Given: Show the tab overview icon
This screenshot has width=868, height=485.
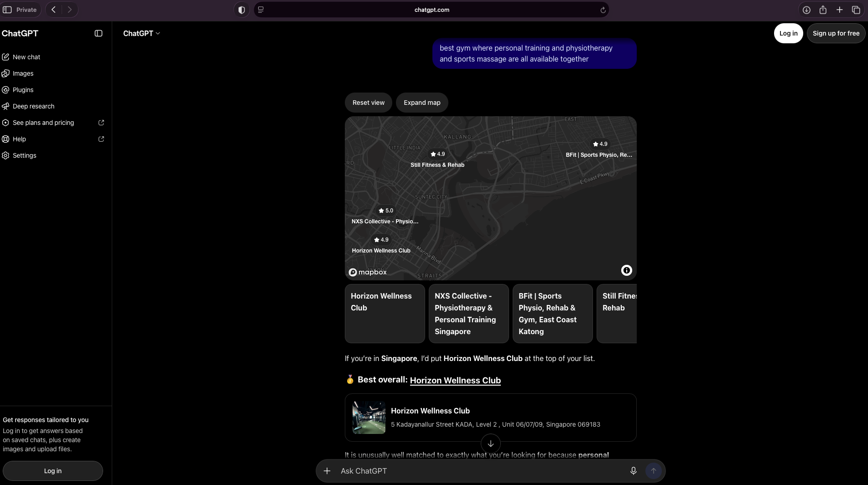Looking at the screenshot, I should (x=856, y=10).
